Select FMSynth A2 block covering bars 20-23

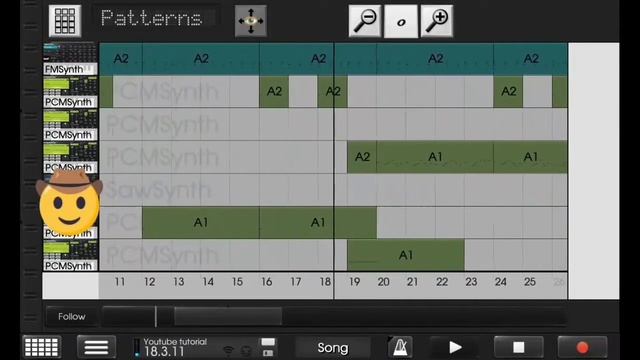coord(435,59)
